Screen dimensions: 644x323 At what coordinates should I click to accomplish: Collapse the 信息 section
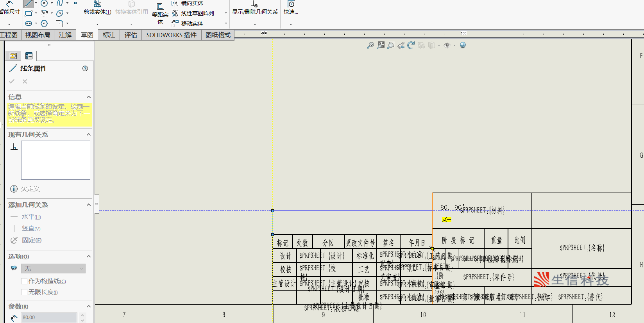[88, 97]
